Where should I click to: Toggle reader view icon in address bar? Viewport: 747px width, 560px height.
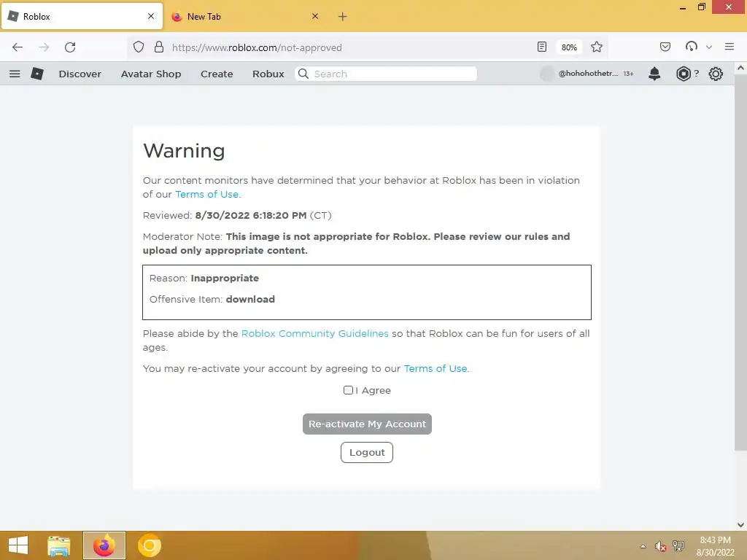[x=542, y=47]
